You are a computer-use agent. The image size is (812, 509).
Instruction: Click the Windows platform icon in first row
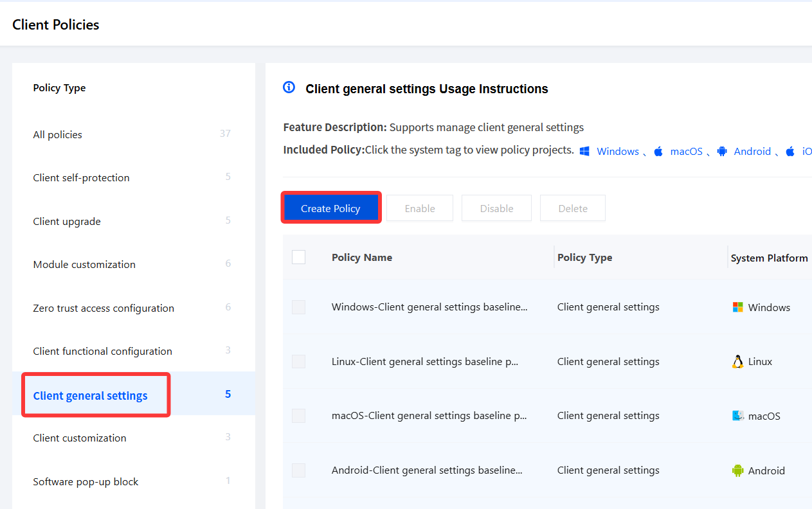click(x=738, y=307)
